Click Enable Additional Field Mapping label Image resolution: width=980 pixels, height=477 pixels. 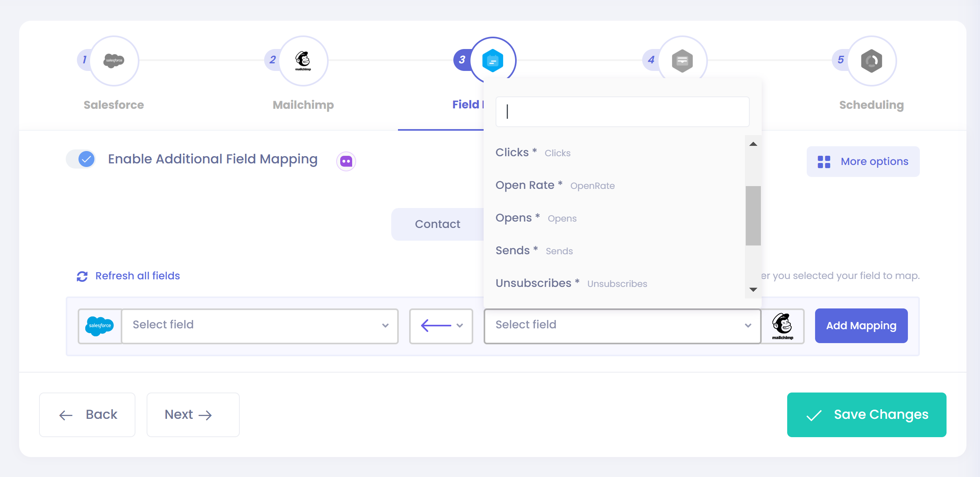click(213, 159)
